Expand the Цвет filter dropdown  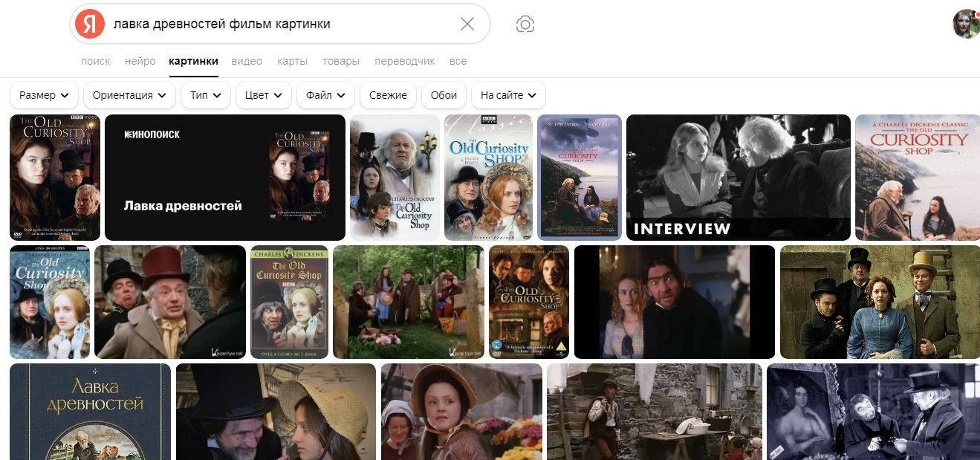pos(263,95)
